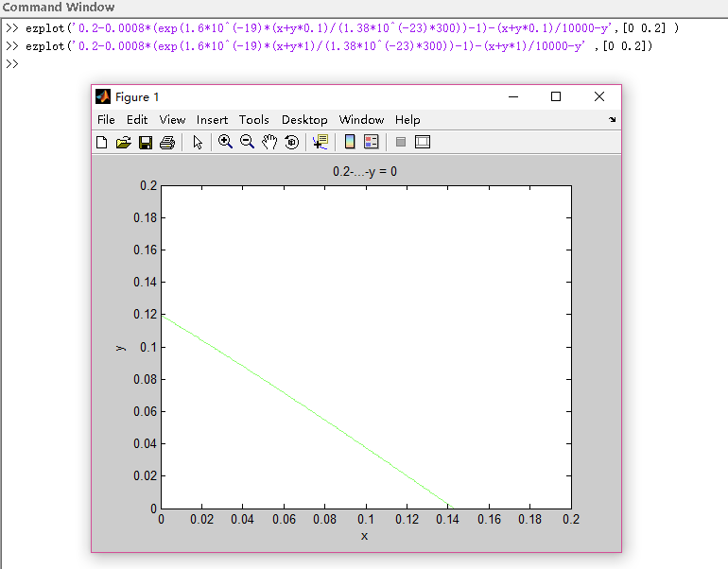The width and height of the screenshot is (728, 569).
Task: Click the second ezplot command with y*1
Action: (338, 46)
